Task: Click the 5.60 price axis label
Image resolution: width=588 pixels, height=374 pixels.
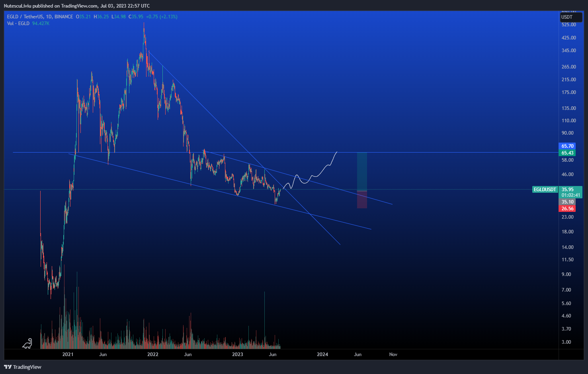Action: tap(566, 304)
